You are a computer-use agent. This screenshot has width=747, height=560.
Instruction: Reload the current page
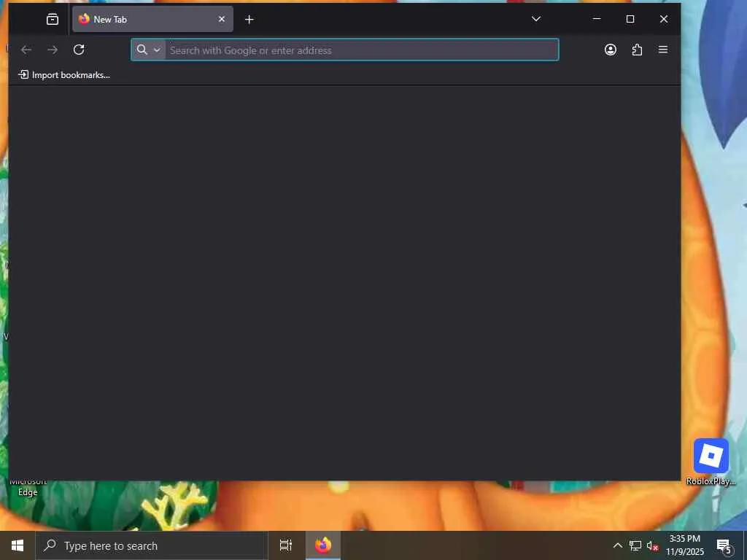[79, 50]
